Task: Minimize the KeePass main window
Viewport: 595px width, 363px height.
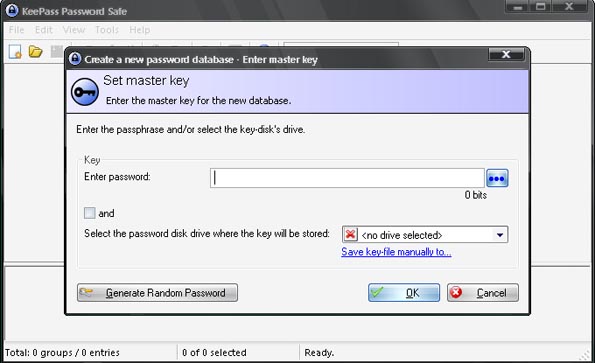Action: click(x=518, y=6)
